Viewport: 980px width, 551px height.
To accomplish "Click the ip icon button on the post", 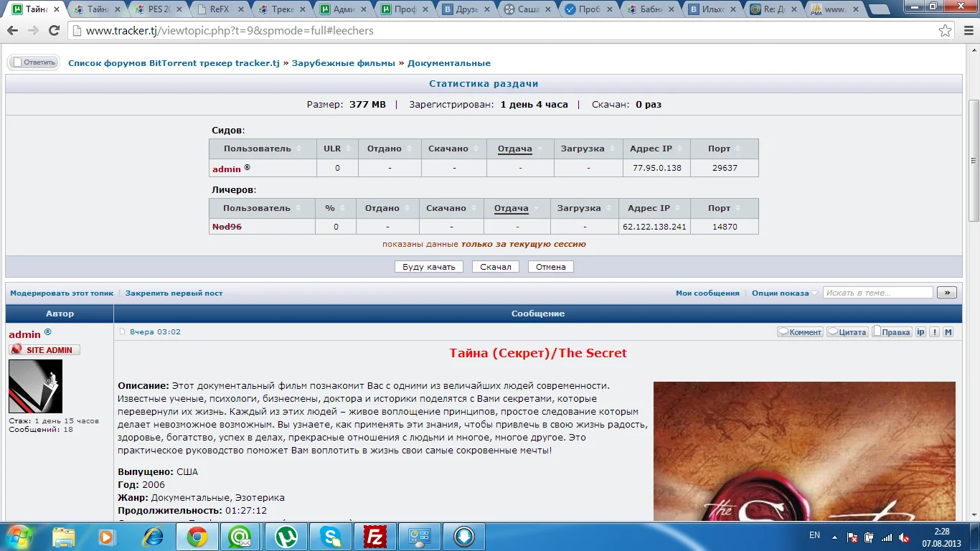I will pyautogui.click(x=921, y=332).
